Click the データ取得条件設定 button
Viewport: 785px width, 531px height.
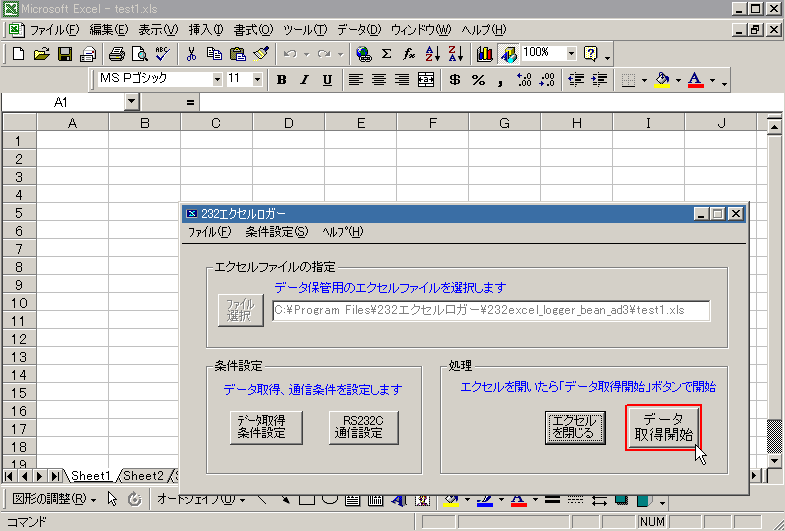266,427
